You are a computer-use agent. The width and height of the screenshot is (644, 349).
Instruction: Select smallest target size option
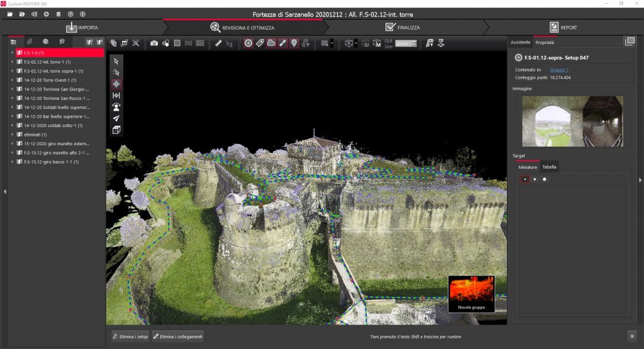pos(525,179)
